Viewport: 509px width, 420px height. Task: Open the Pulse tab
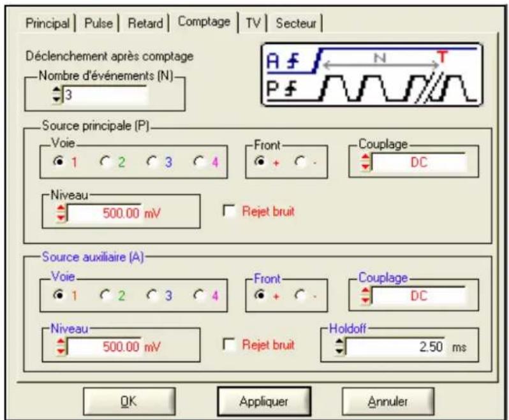(98, 24)
